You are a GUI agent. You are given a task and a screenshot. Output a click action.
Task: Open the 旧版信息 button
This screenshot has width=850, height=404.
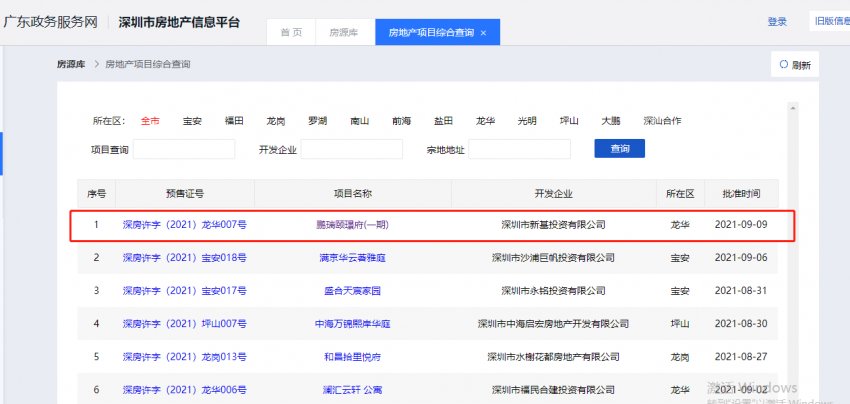pos(831,21)
